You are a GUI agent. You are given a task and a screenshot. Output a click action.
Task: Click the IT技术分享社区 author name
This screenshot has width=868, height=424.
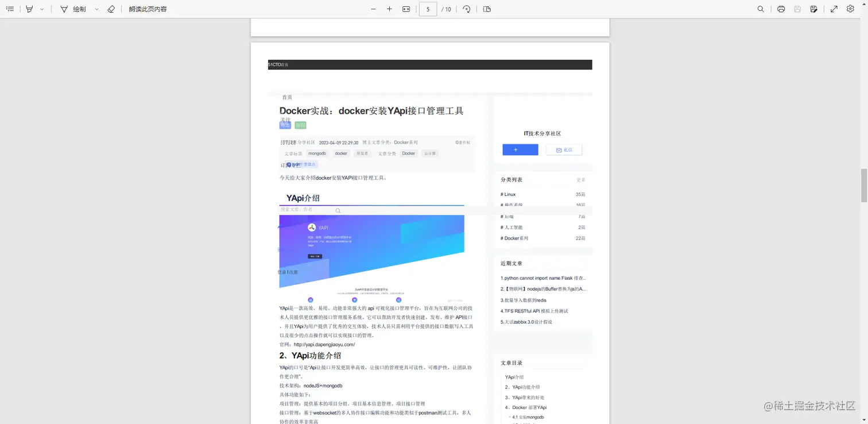542,133
